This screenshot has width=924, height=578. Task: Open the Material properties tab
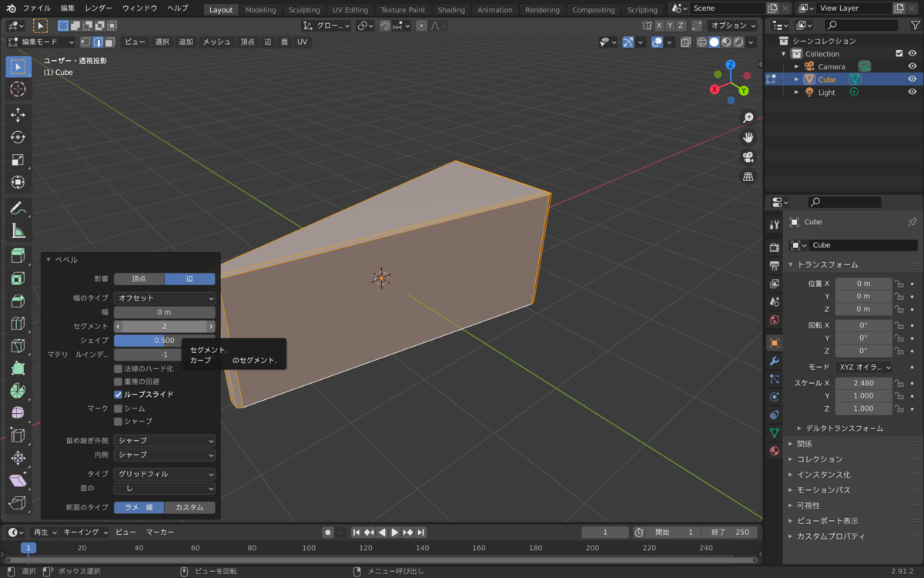click(775, 451)
